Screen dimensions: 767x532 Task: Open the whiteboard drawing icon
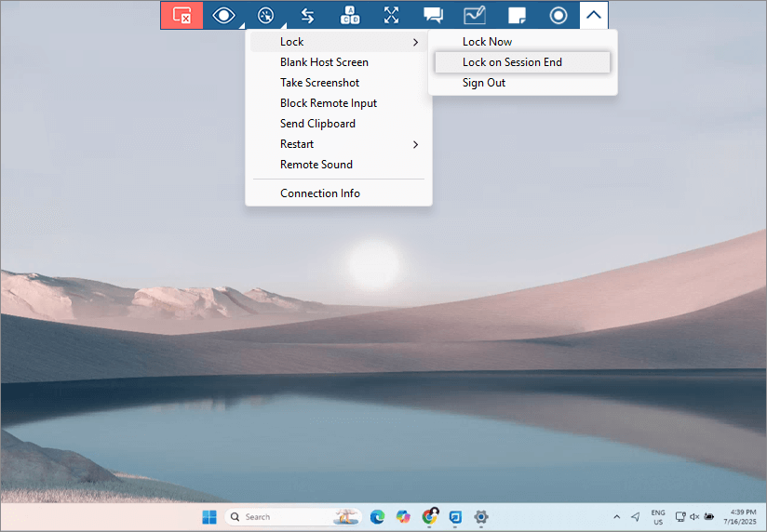pyautogui.click(x=475, y=15)
